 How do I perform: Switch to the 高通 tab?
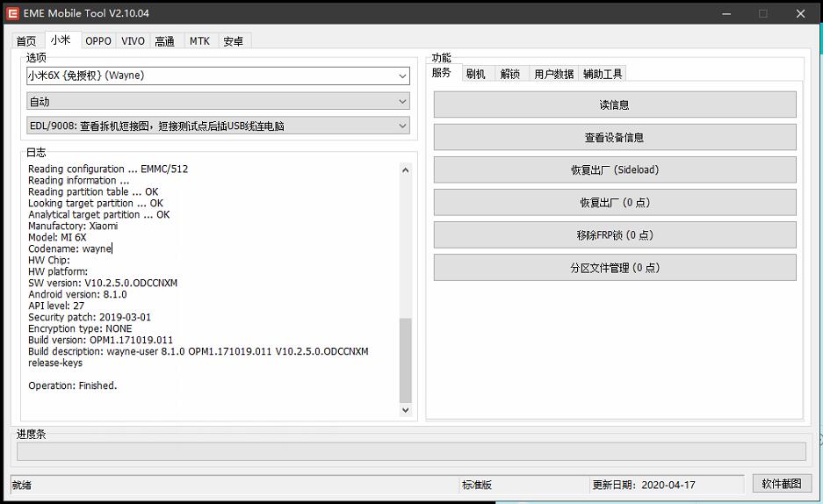(165, 41)
